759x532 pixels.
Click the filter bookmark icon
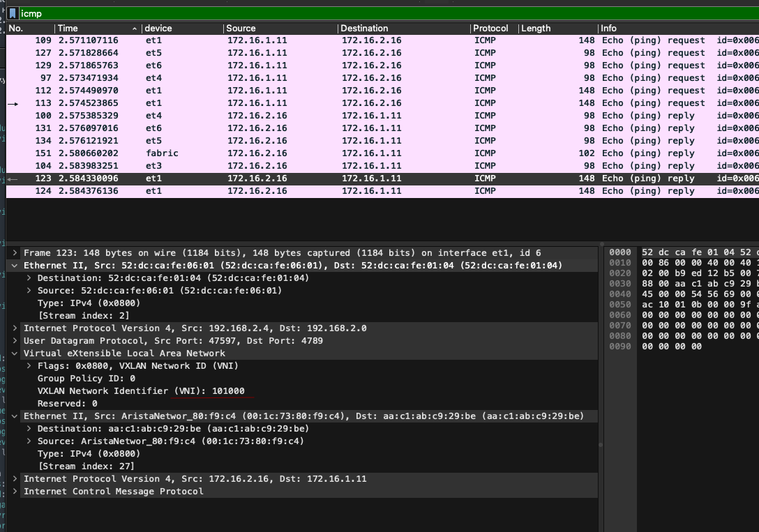point(13,13)
